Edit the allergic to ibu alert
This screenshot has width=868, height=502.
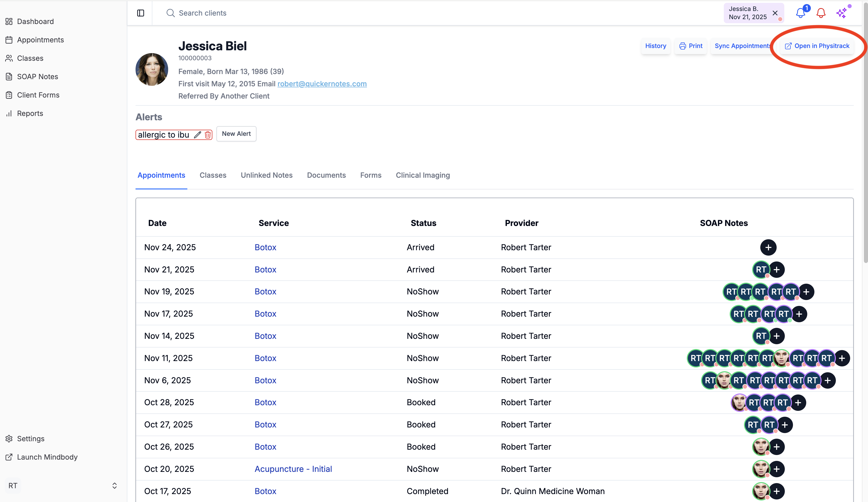197,135
